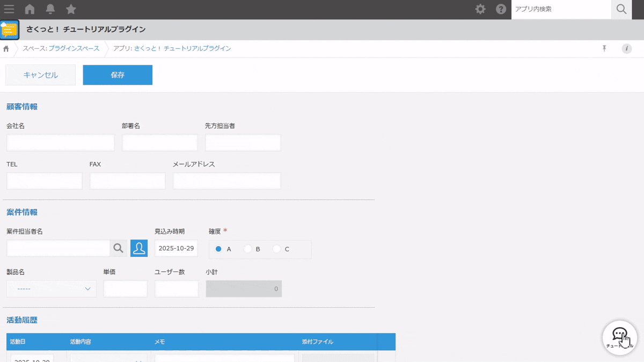Screen dimensions: 644x362
Task: Go to portal via top home icon
Action: 30,9
